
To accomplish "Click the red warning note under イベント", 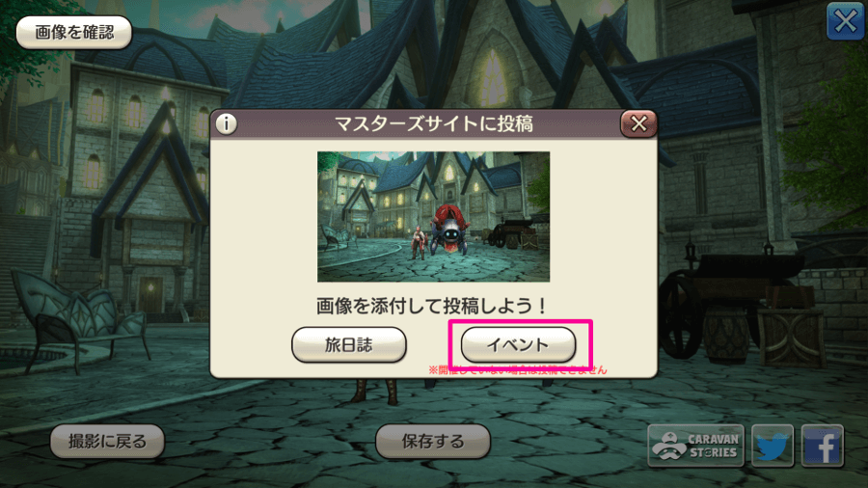I will tap(518, 370).
